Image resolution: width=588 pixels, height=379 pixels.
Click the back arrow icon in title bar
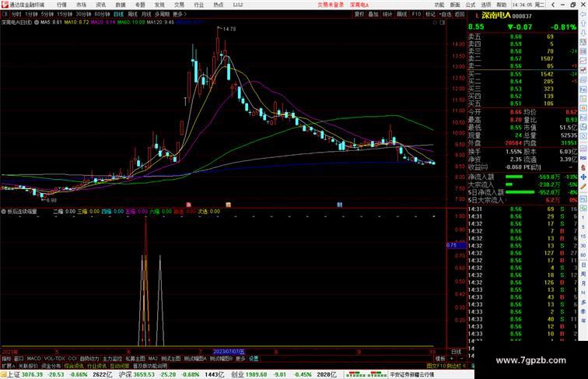[x=553, y=5]
